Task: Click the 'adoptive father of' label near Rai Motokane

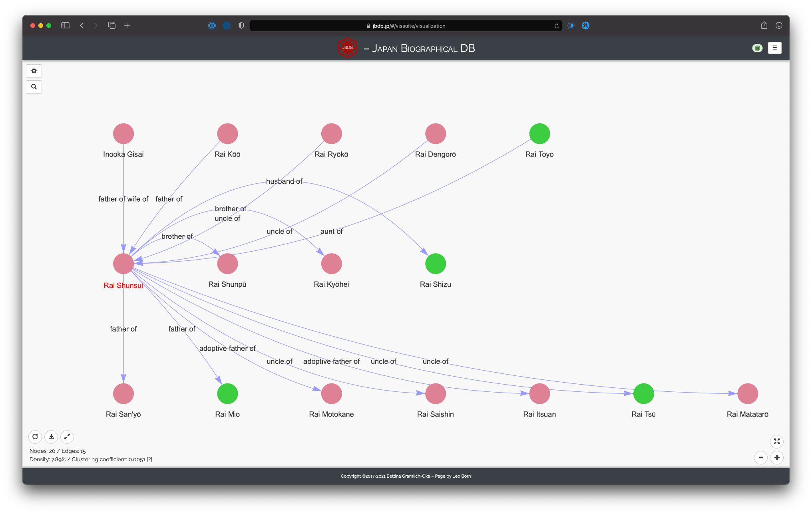Action: (227, 348)
